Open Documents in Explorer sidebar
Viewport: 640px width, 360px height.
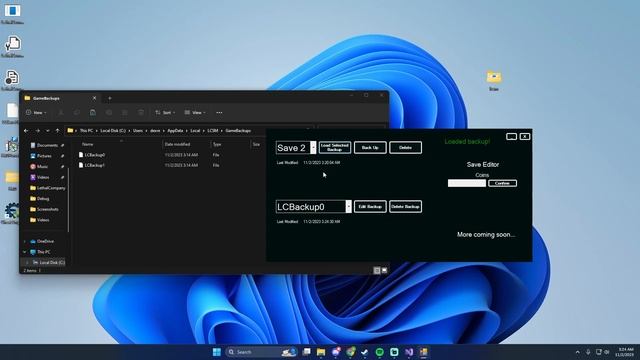coord(47,145)
